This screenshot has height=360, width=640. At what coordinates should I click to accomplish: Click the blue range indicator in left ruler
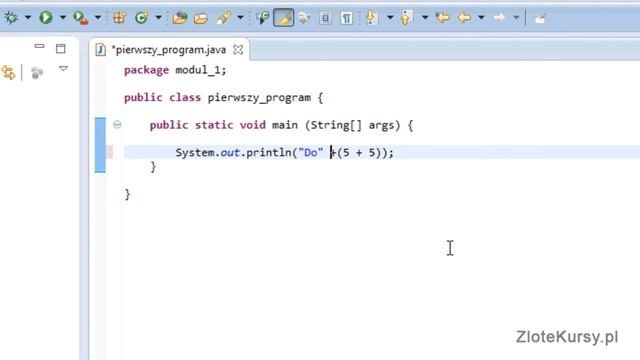coord(100,145)
